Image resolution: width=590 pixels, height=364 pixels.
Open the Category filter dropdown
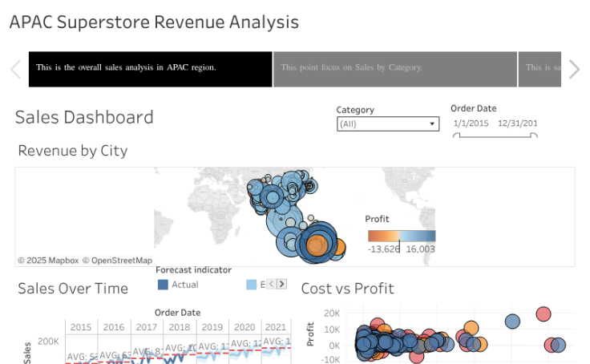point(387,124)
